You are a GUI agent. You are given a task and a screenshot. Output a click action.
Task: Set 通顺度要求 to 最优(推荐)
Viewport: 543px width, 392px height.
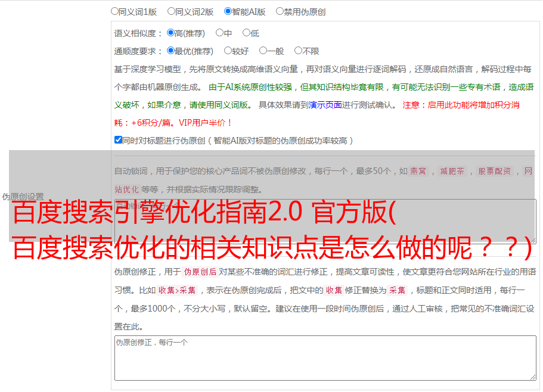point(170,51)
